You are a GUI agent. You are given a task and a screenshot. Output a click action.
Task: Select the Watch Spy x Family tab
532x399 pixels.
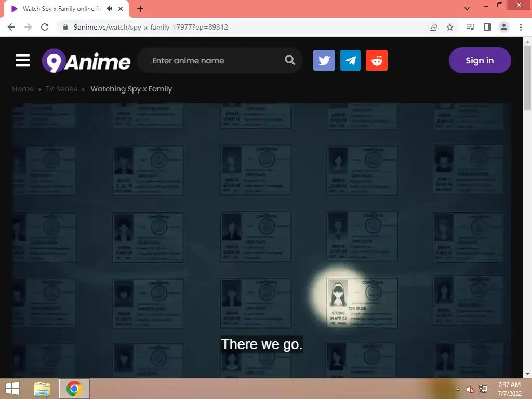tap(66, 9)
